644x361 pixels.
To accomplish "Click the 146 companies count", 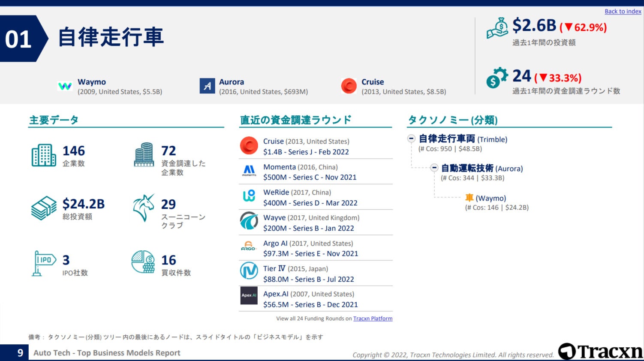I will click(74, 151).
